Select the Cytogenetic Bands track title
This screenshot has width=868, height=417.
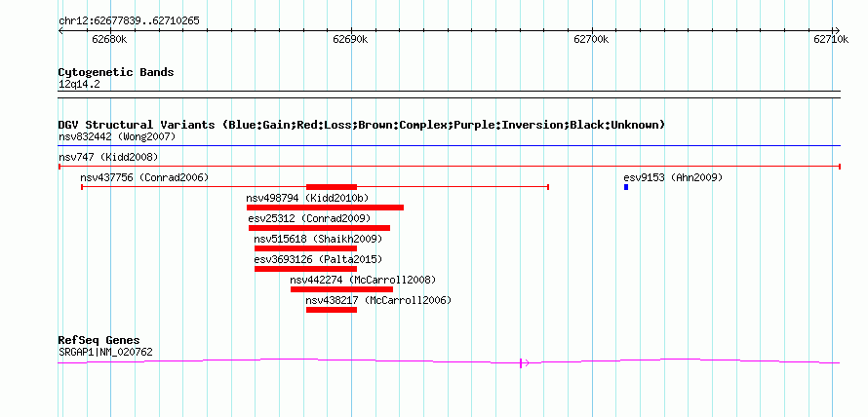tap(116, 72)
